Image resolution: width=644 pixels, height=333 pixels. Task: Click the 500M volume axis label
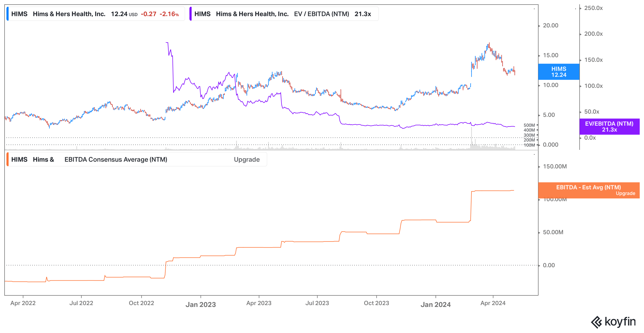[x=529, y=125]
